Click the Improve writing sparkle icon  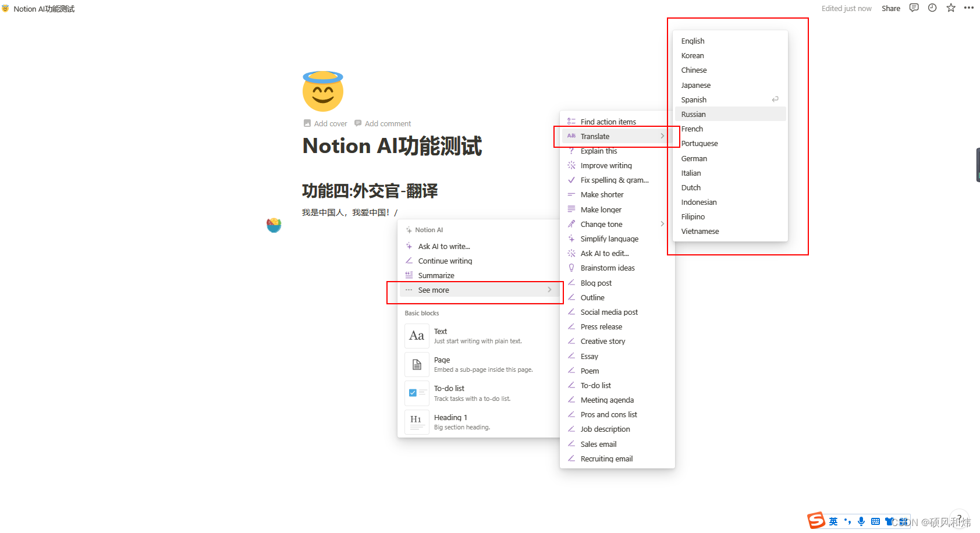coord(571,165)
